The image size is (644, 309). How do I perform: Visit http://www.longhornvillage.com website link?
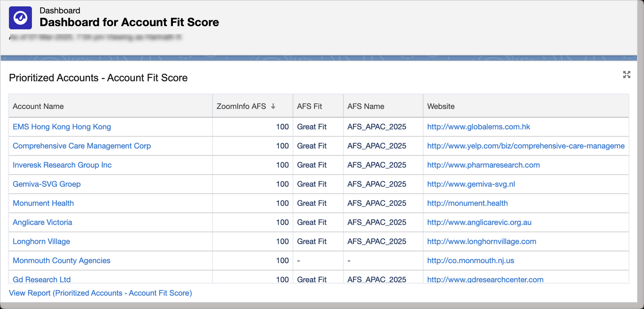pos(482,241)
